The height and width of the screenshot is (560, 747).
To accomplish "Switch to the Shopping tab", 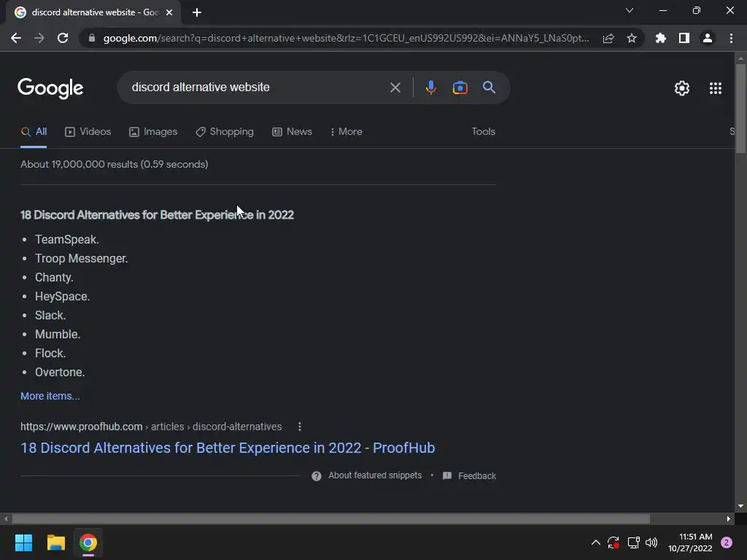I will 225,132.
